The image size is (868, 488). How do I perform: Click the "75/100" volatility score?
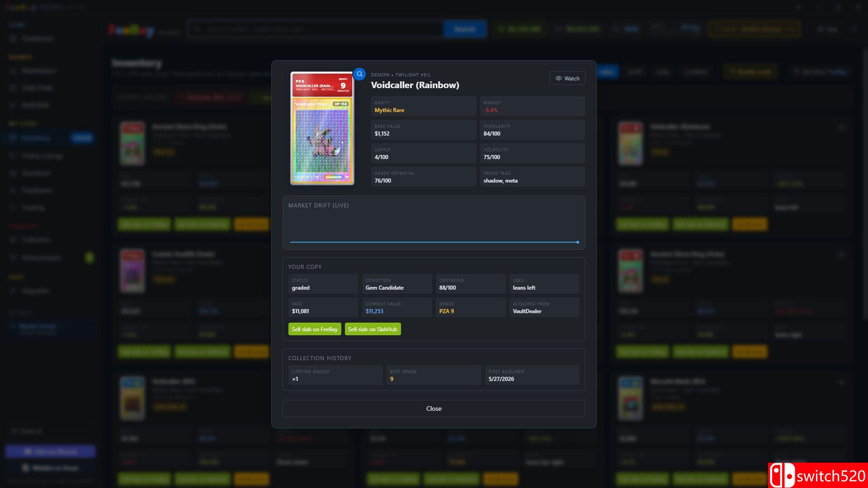[x=492, y=157]
